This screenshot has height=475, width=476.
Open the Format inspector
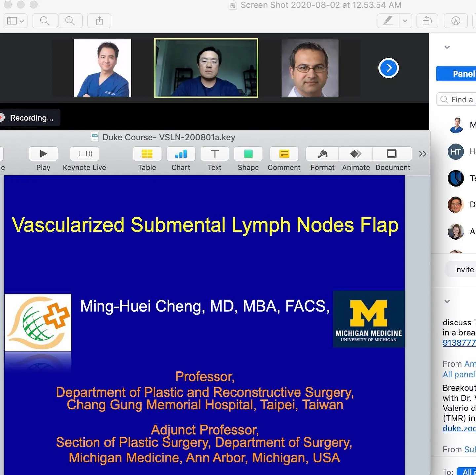322,154
